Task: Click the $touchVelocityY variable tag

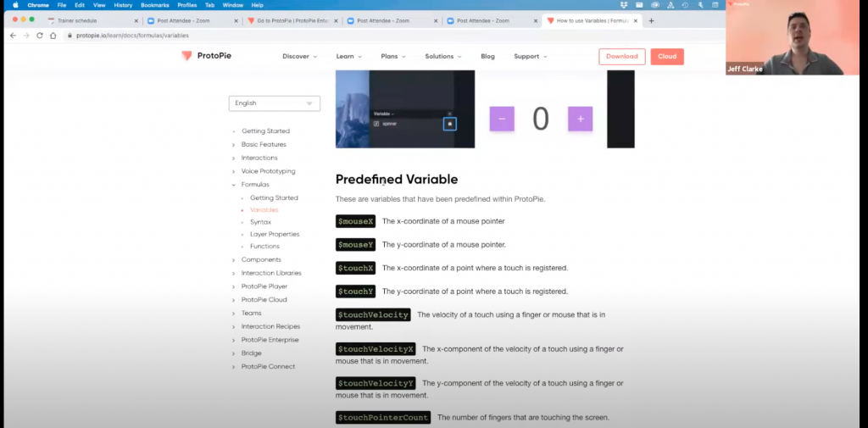Action: [376, 383]
